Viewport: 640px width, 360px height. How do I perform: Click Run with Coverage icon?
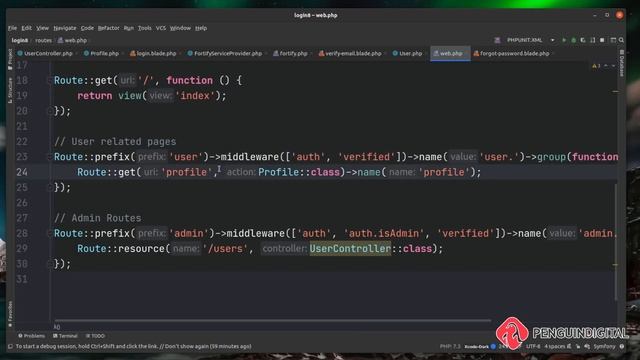(x=583, y=40)
